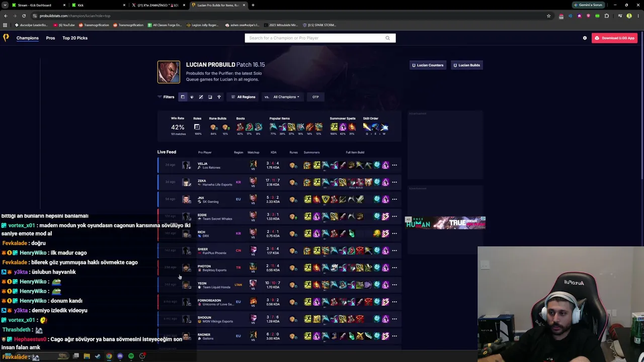The width and height of the screenshot is (644, 362).
Task: Select the support role filter
Action: (x=219, y=97)
